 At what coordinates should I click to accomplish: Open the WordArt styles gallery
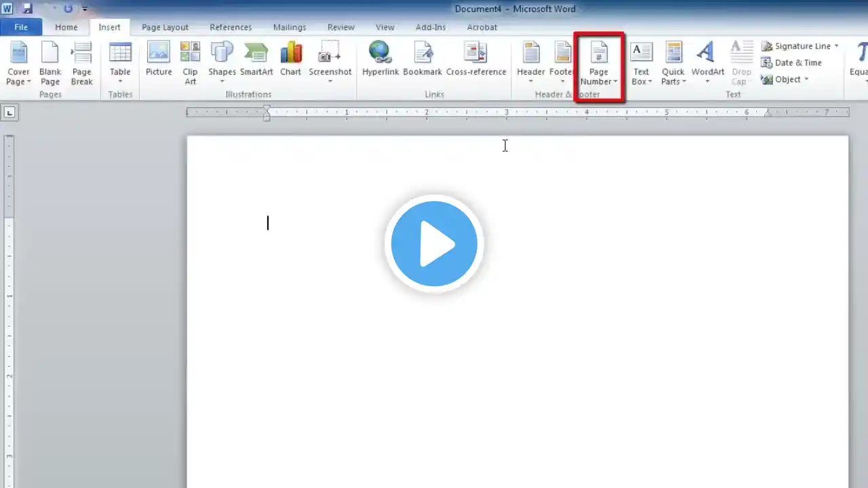[708, 63]
